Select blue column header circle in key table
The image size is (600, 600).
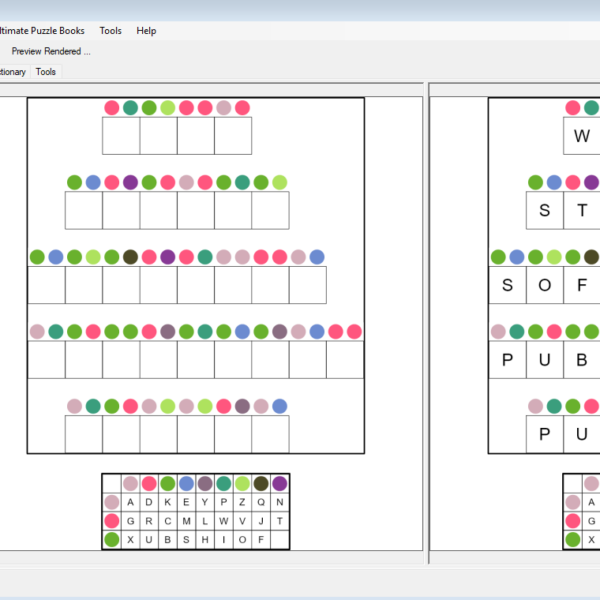click(x=186, y=484)
